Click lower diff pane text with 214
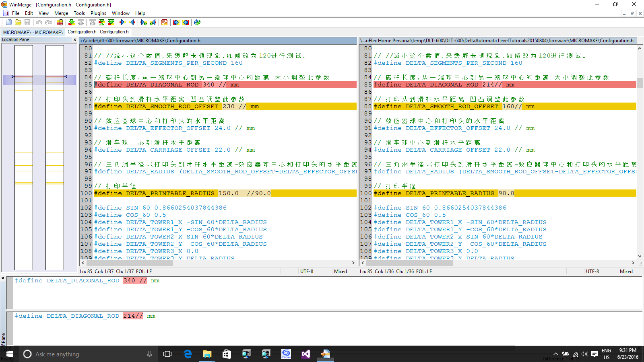The width and height of the screenshot is (644, 362). (85, 316)
